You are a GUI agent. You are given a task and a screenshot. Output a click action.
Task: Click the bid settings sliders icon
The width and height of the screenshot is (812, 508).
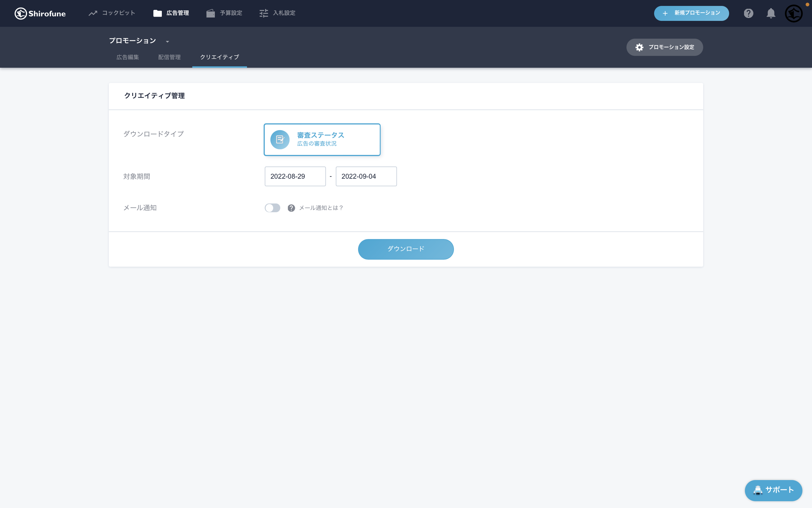(x=264, y=13)
